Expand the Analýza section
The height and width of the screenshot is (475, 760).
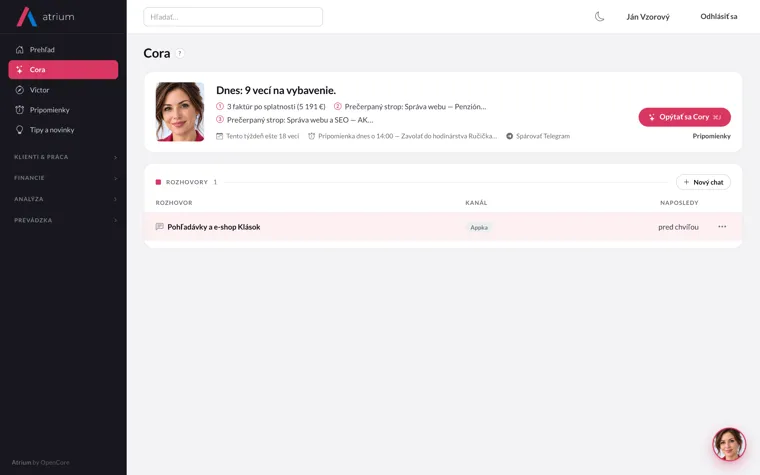[65, 199]
